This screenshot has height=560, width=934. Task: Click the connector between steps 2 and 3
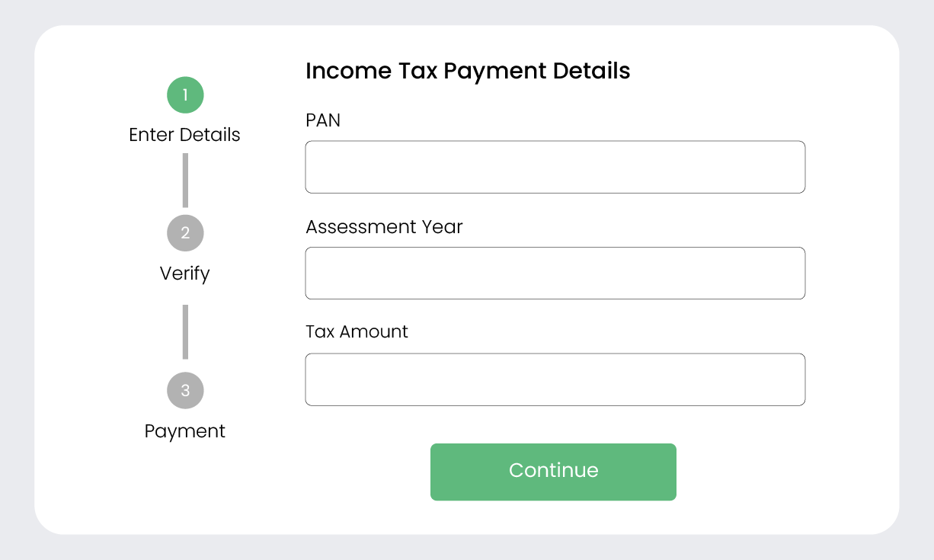tap(185, 331)
